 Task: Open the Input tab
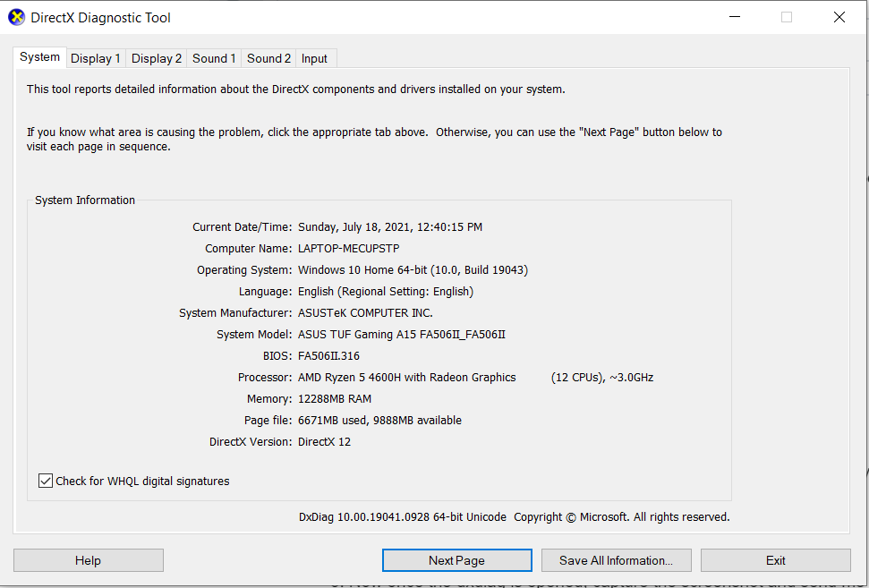[x=314, y=59]
